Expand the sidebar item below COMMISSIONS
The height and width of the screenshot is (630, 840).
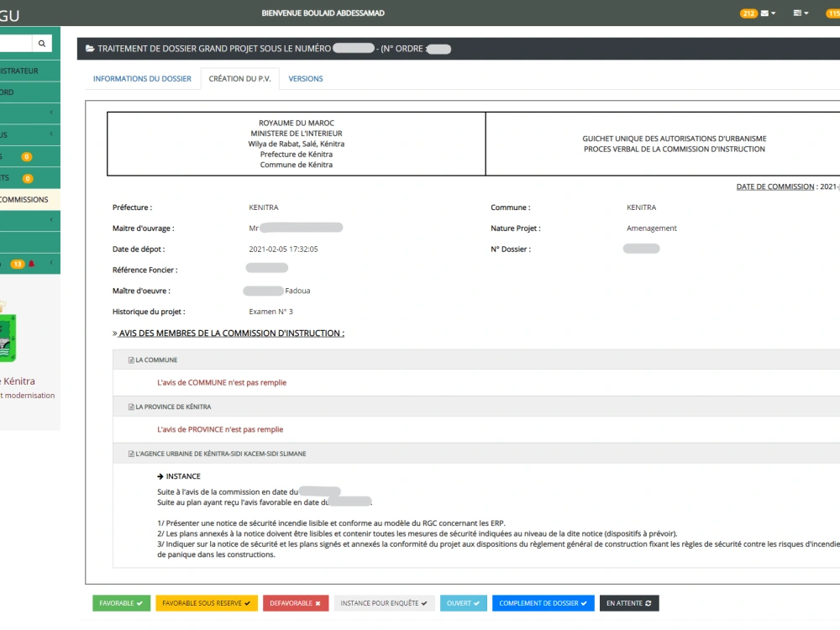[x=51, y=219]
